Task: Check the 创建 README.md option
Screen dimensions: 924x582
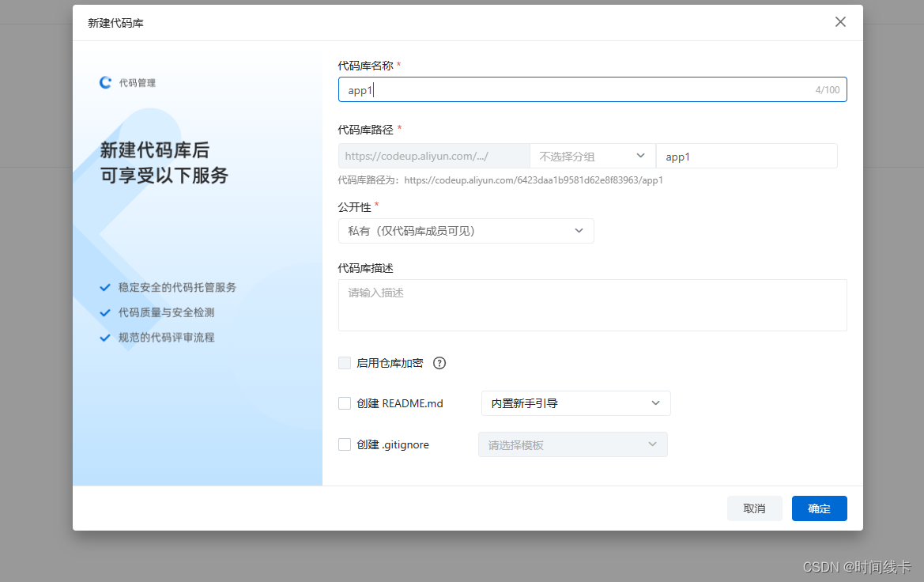Action: [345, 403]
